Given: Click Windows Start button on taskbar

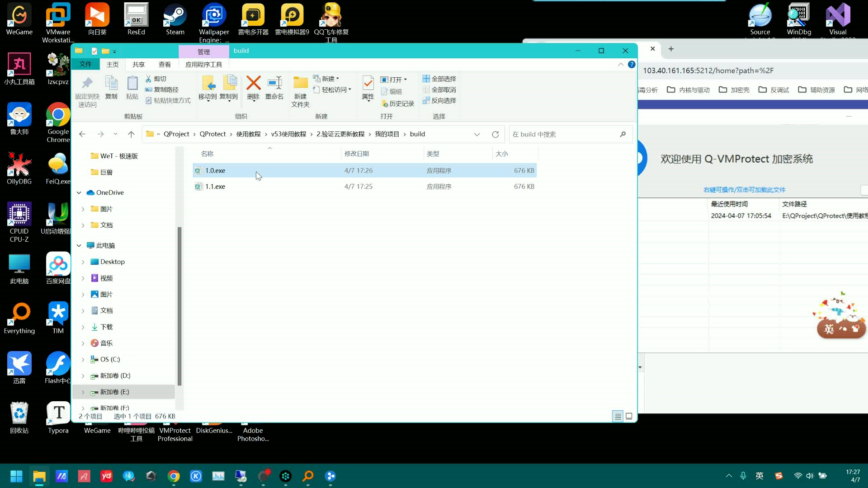Looking at the screenshot, I should coord(17,476).
